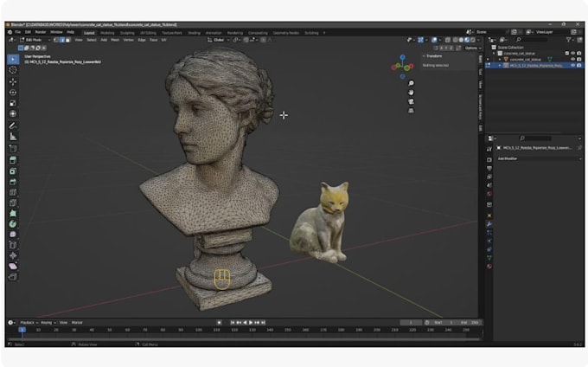
Task: Enable vertex select mode
Action: click(56, 40)
